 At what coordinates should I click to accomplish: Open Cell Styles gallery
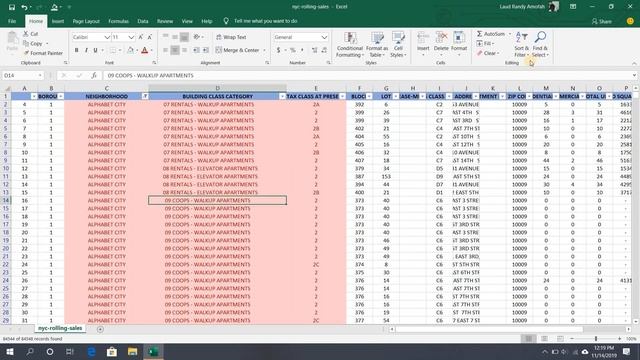pos(398,44)
